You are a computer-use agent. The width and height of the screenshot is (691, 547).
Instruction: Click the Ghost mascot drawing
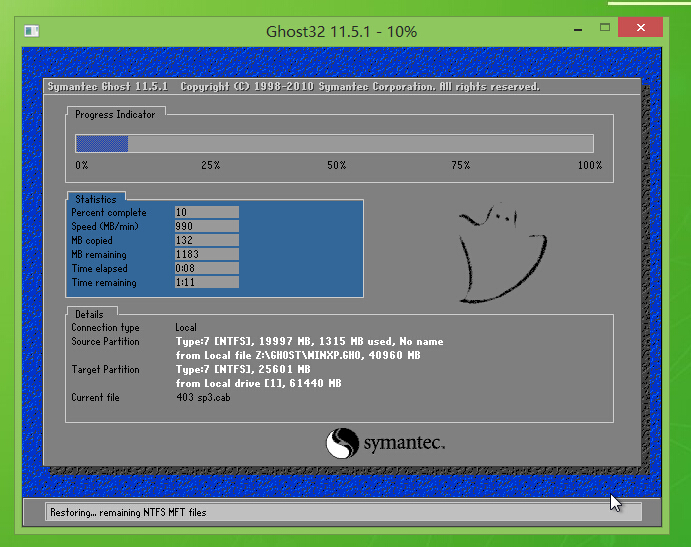(502, 254)
